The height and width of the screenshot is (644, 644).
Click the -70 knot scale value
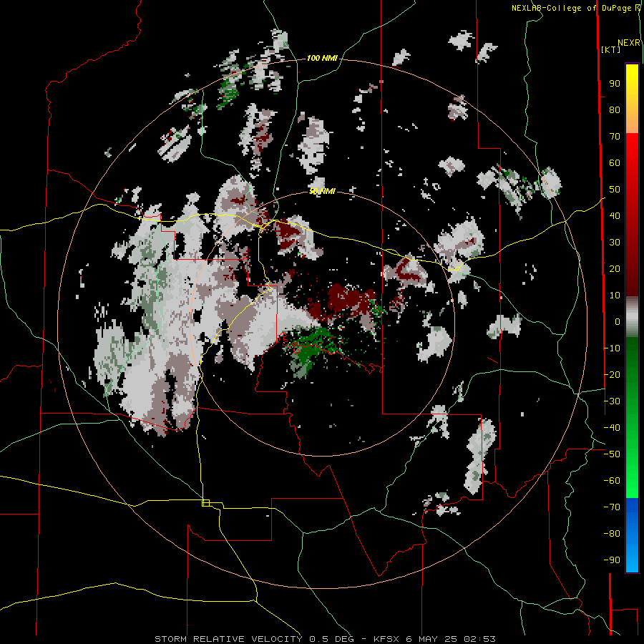pyautogui.click(x=612, y=507)
